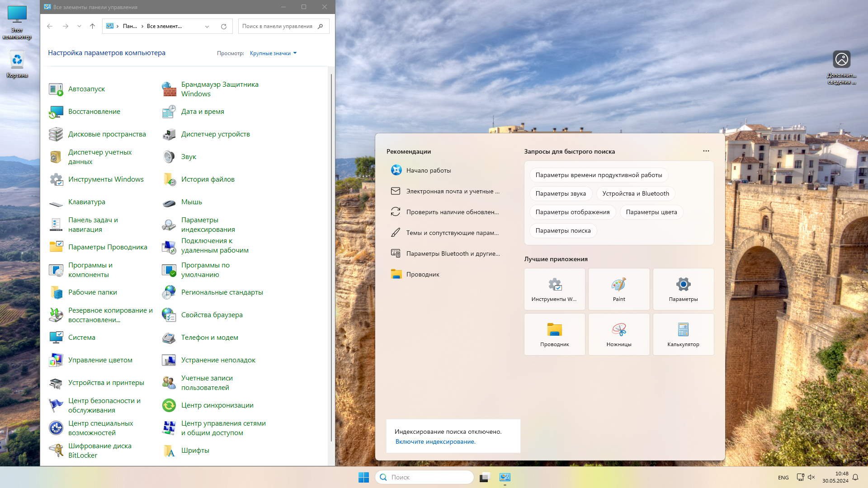Viewport: 868px width, 488px height.
Task: Open Snipping Tool (Ножницы) tile
Action: click(618, 334)
